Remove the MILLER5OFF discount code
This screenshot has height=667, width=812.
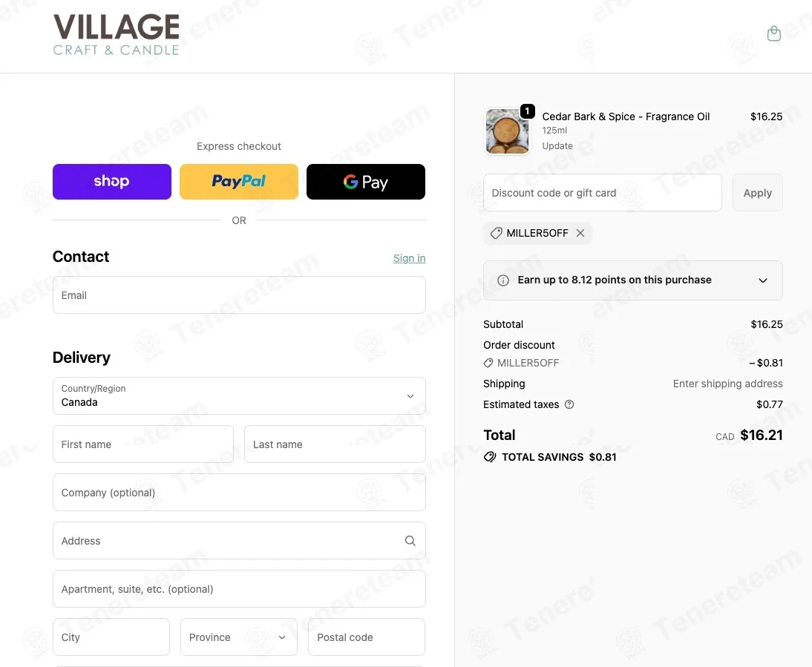[x=580, y=234]
